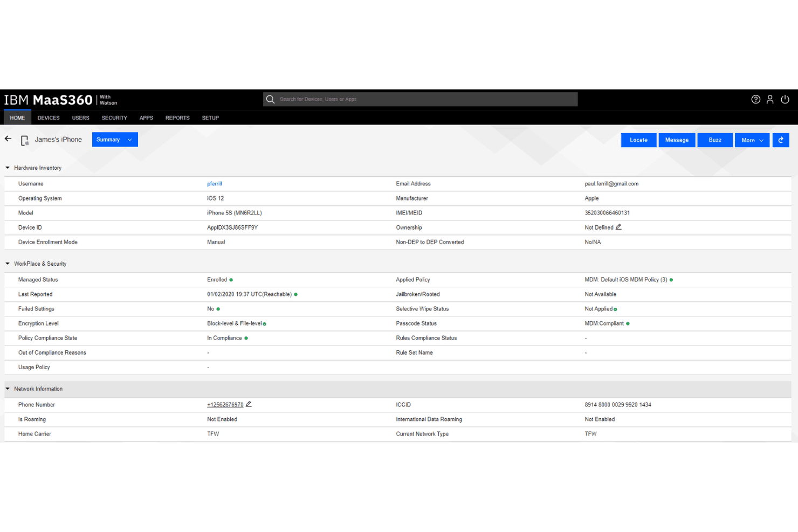Viewport: 798px width, 532px height.
Task: Click the Message button
Action: tap(677, 140)
